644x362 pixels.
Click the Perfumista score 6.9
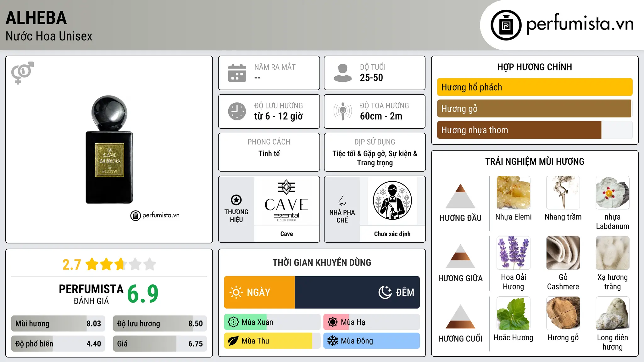[x=143, y=294]
